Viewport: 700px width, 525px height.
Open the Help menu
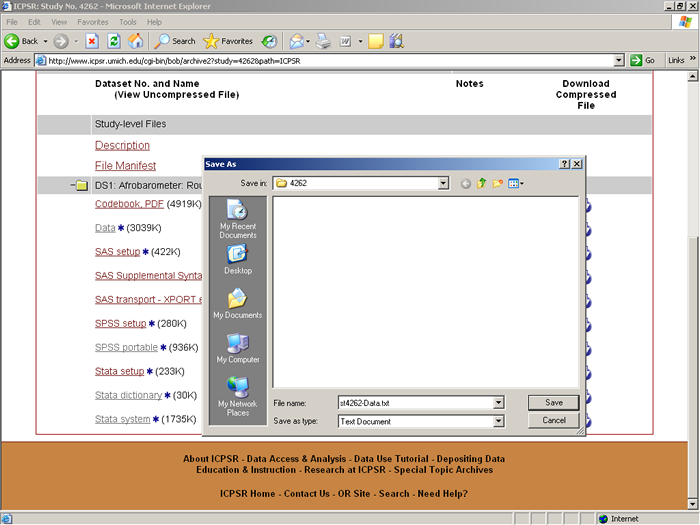click(x=154, y=22)
